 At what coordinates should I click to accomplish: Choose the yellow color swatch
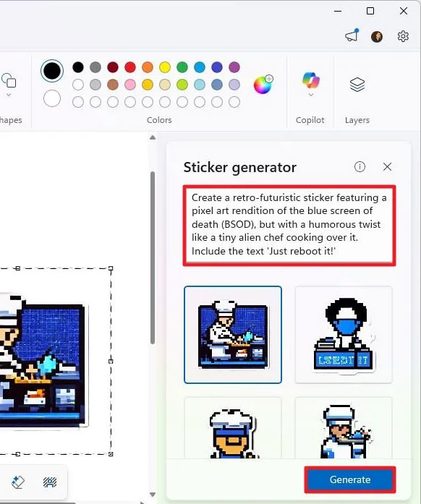click(165, 67)
